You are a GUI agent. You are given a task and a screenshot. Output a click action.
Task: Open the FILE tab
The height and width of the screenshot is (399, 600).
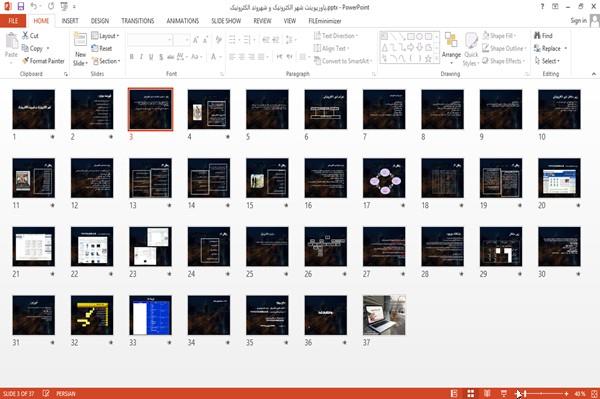[x=13, y=21]
